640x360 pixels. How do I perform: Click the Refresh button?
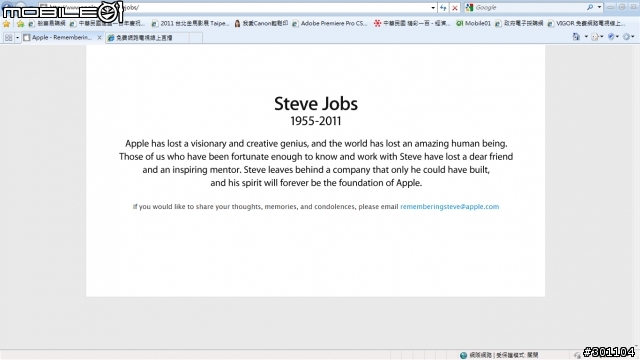click(443, 7)
